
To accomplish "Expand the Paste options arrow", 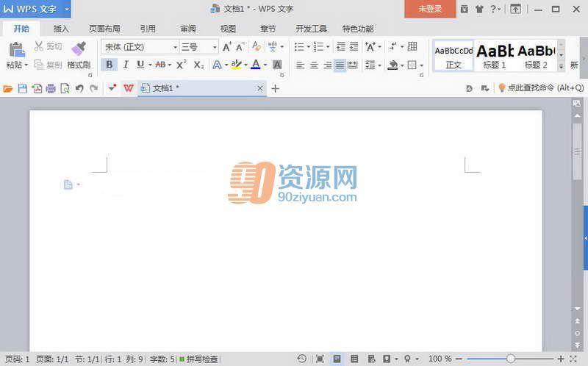I will 26,65.
